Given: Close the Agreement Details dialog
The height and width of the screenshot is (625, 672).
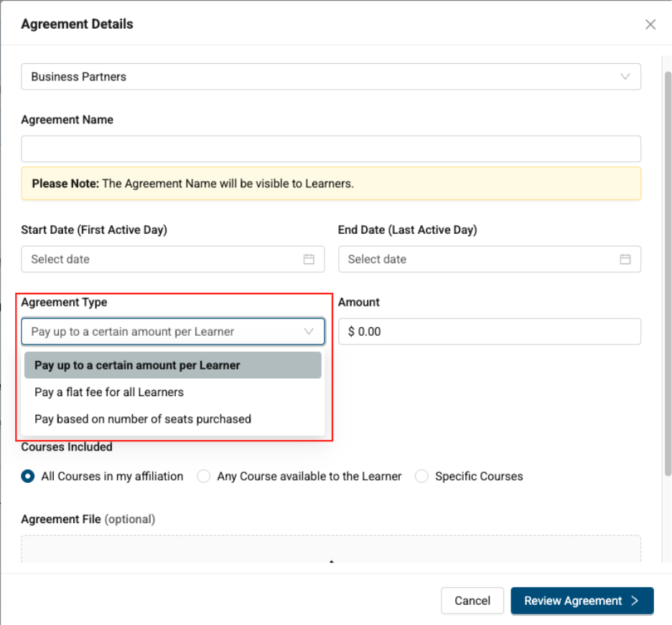Looking at the screenshot, I should pyautogui.click(x=650, y=24).
